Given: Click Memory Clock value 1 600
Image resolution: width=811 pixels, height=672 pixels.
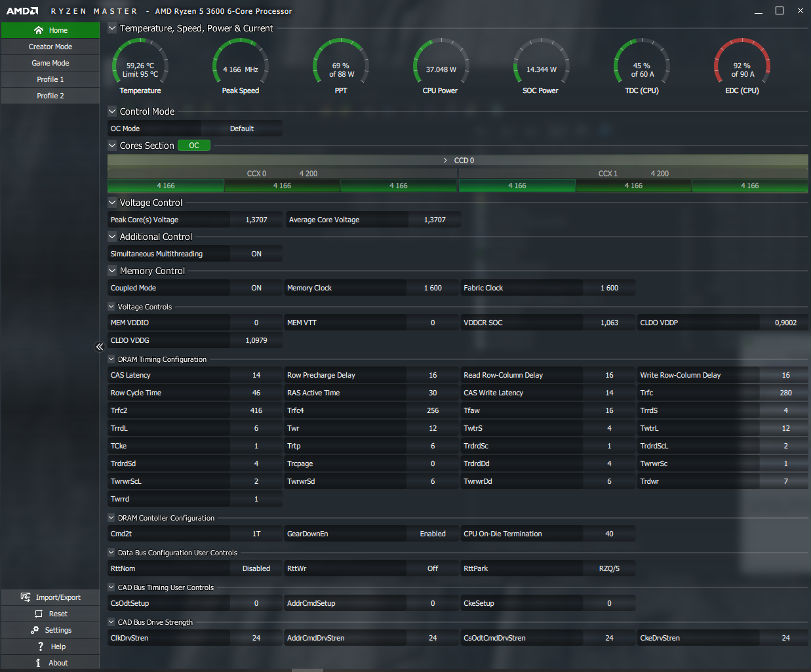Looking at the screenshot, I should (433, 288).
